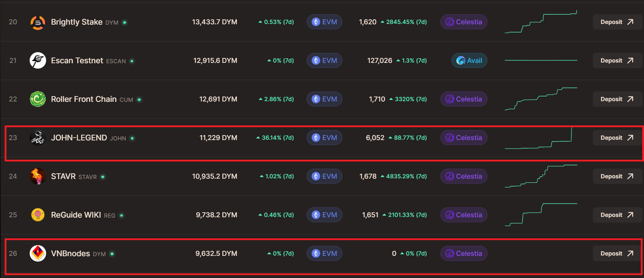Click Deposit on the Escan Testnet row
Screen dimensions: 644x278
click(x=617, y=60)
